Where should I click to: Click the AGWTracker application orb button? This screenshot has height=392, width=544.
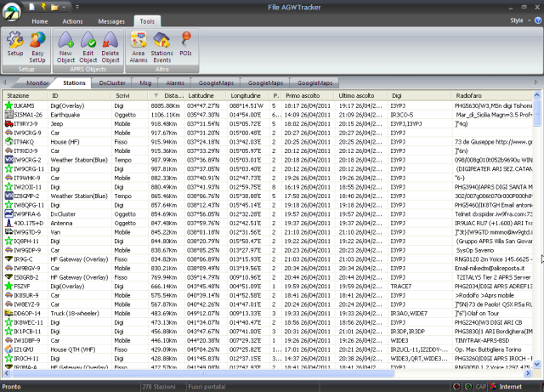12,12
